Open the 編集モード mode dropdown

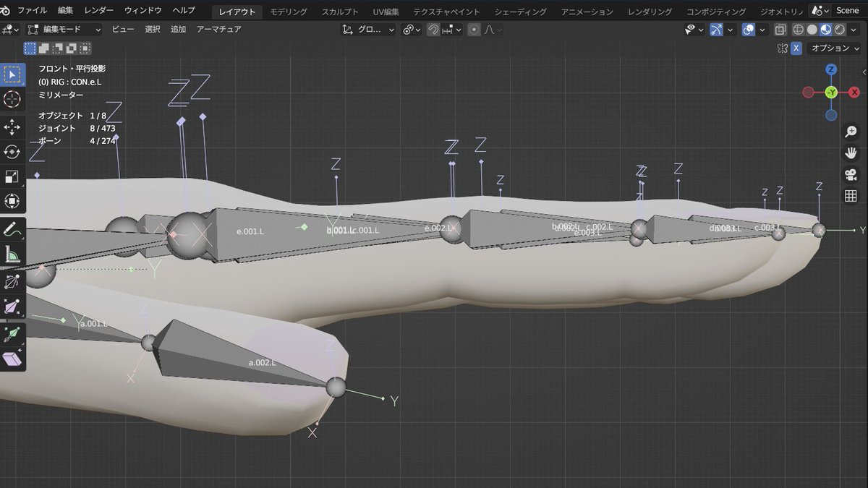tap(64, 30)
